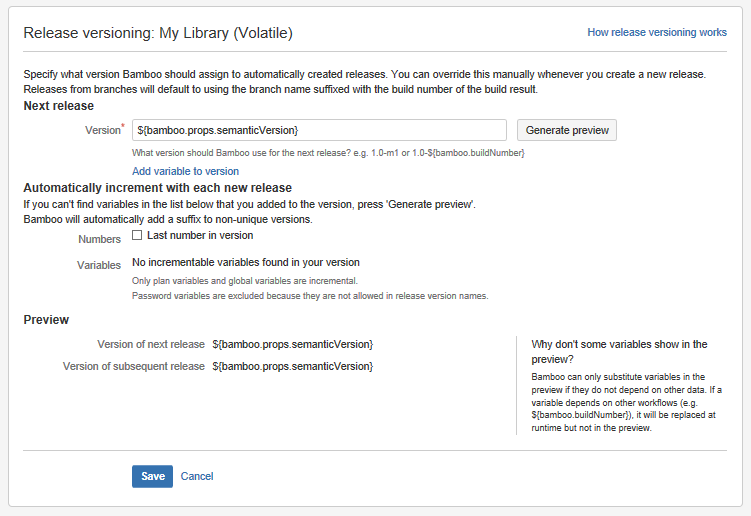The width and height of the screenshot is (751, 516).
Task: Click the 'Version of next release' label
Action: (x=151, y=344)
